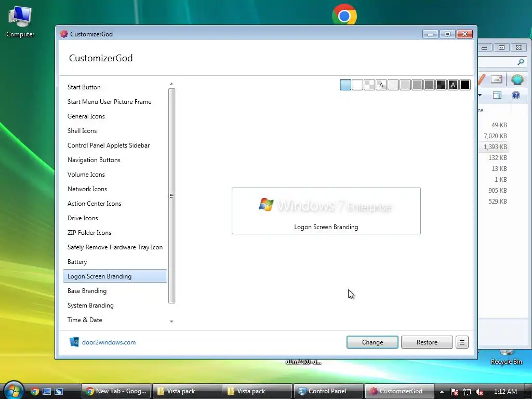Click Switch between windows quick launch icon

(59, 391)
